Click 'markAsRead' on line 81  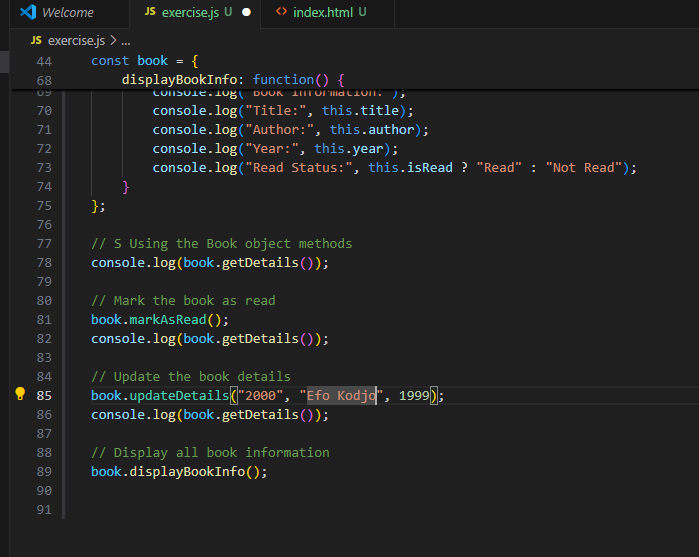coord(168,319)
